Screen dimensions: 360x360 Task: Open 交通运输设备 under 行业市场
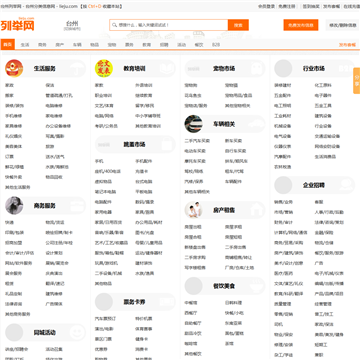(327, 136)
